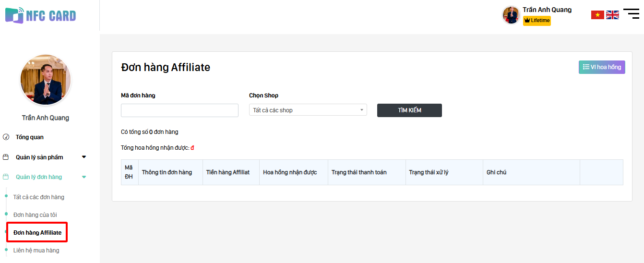644x263 pixels.
Task: Open Đơn hàng Affiliate menu item
Action: pyautogui.click(x=37, y=233)
